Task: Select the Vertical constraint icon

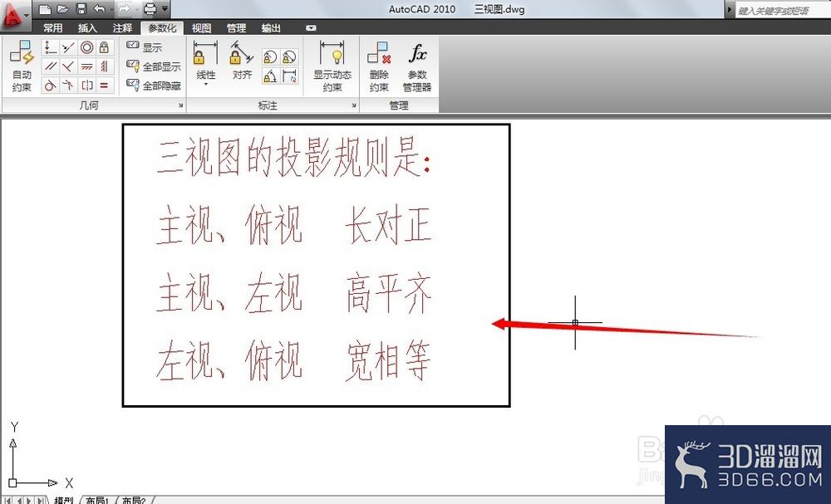Action: [105, 66]
